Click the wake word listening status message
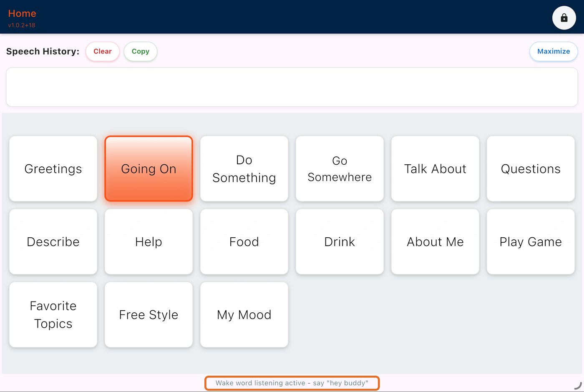This screenshot has width=584, height=392. (292, 383)
